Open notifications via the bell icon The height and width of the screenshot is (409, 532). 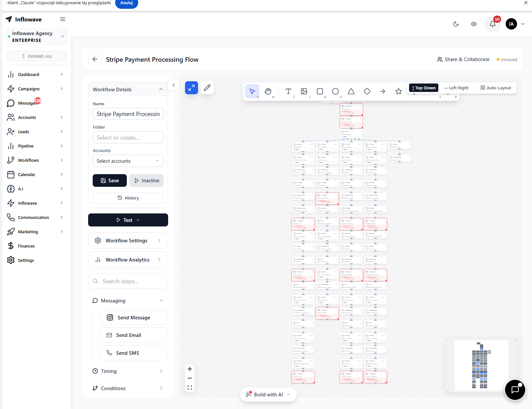492,24
